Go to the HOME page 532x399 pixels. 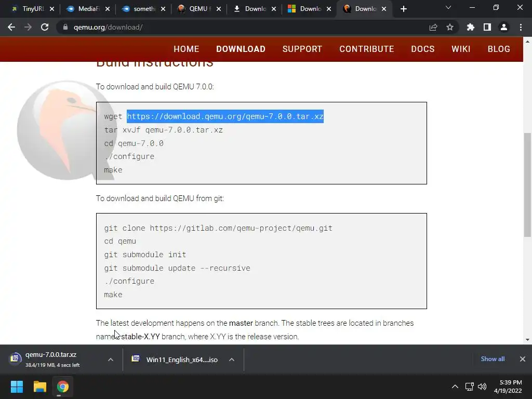tap(187, 49)
